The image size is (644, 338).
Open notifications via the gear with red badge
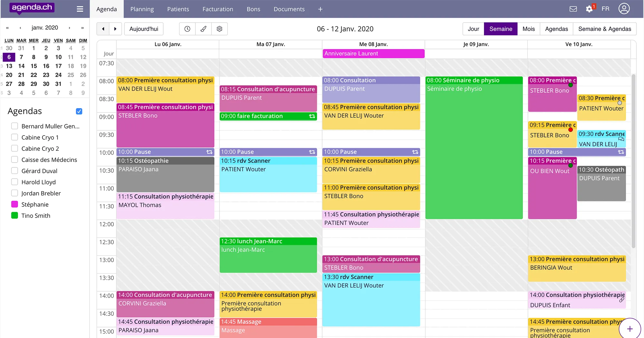tap(590, 9)
